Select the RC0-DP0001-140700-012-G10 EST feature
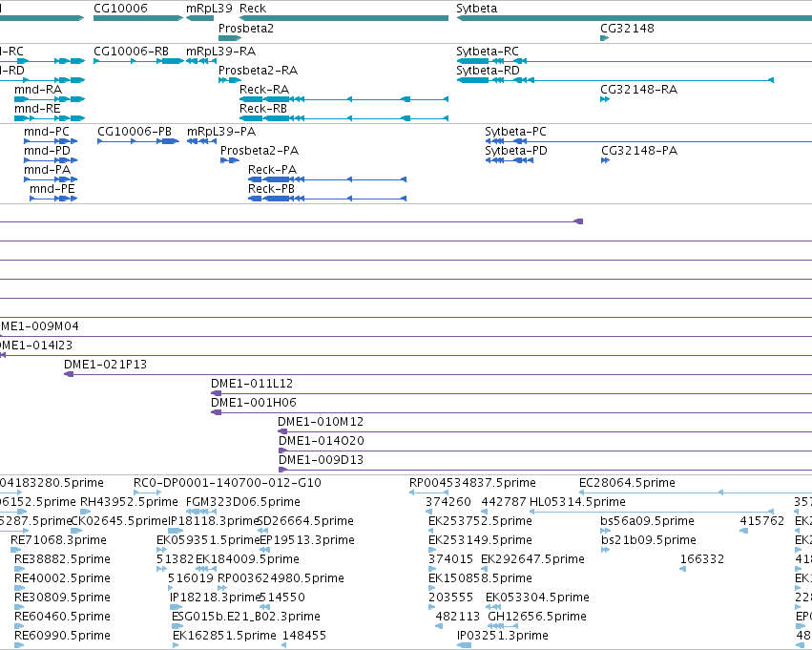 click(148, 493)
